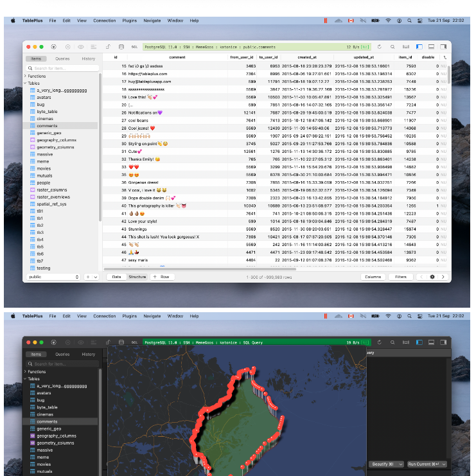Click the data table's vertical scrollbar in light window

click(448, 75)
